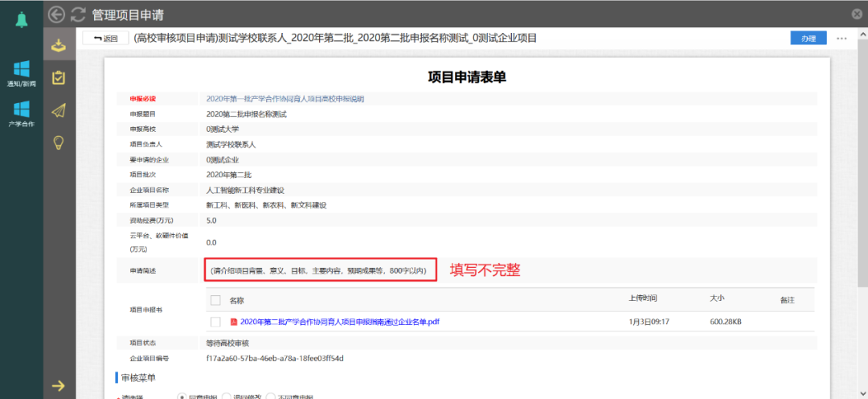The width and height of the screenshot is (868, 399).
Task: Click the value 人工智能新工科专业建设
Action: (x=245, y=190)
